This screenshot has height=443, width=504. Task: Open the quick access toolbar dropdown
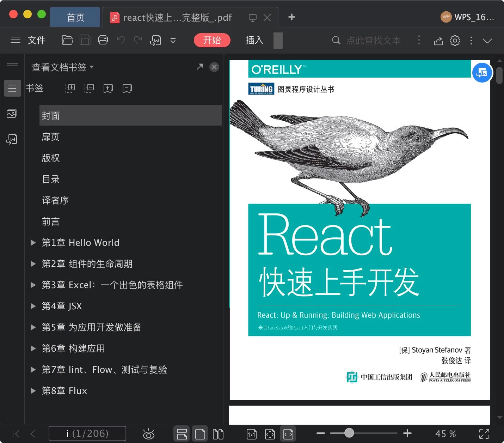point(173,41)
